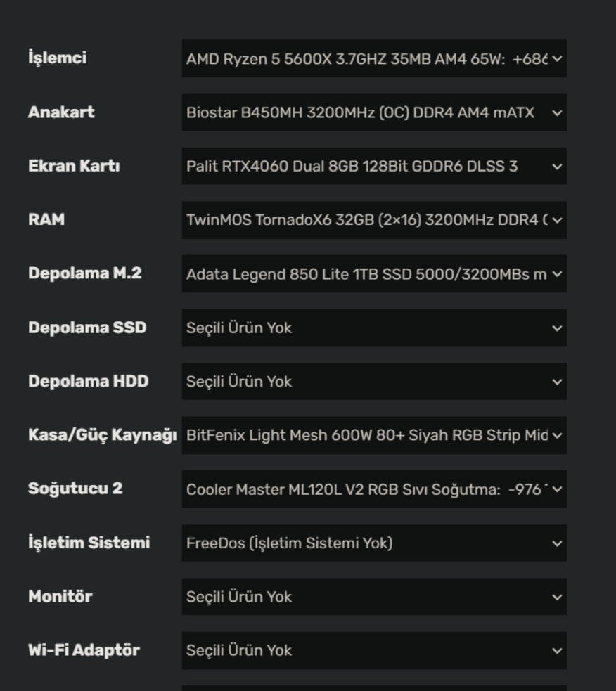Screen dimensions: 616x691
Task: Select the TwinMOS TornadoX6 RAM dropdown
Action: 373,220
